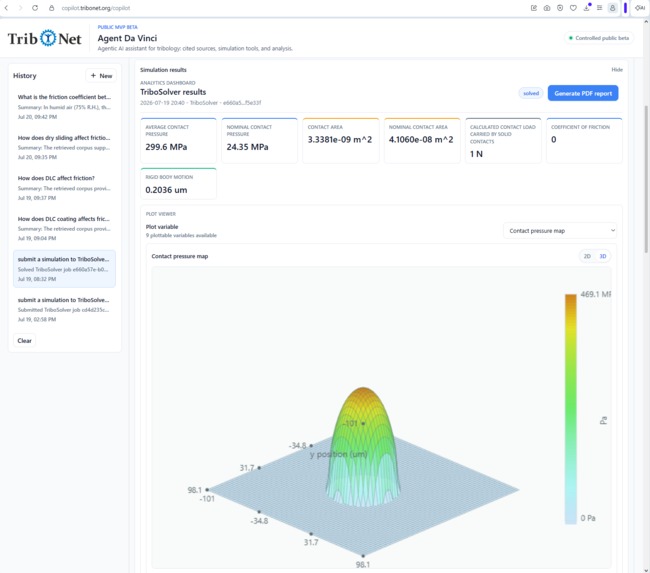Open the submitted TriboSolver job cd4d235c chat
650x573 pixels.
[x=64, y=310]
